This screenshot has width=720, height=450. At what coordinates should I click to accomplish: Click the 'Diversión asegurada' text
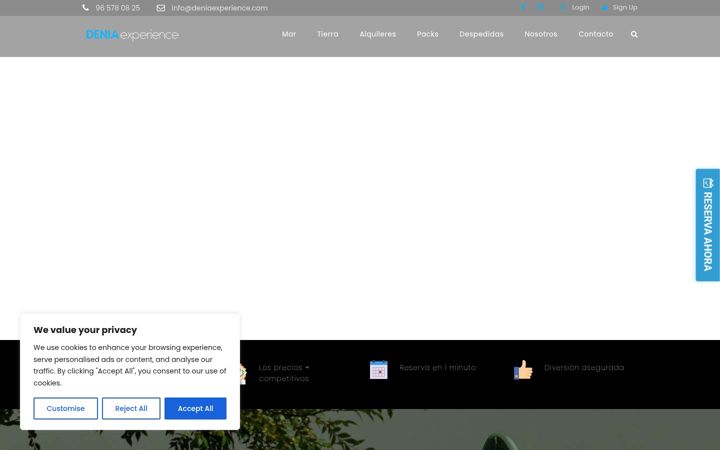coord(584,367)
